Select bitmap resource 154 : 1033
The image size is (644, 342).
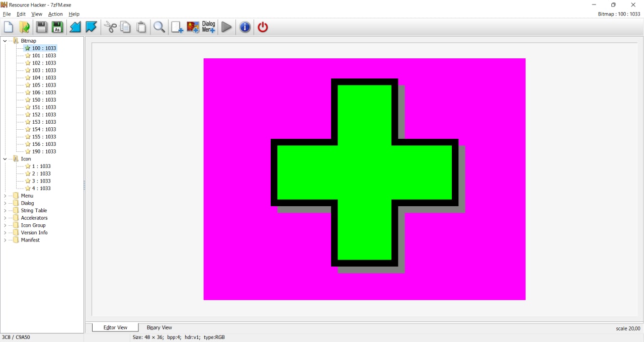click(x=44, y=129)
